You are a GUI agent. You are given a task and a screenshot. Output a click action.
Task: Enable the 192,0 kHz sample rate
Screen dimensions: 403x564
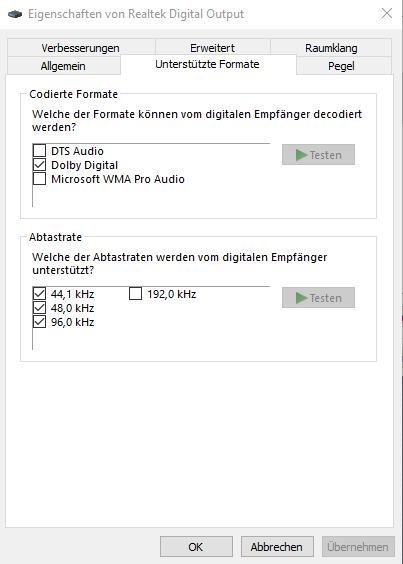pos(136,294)
